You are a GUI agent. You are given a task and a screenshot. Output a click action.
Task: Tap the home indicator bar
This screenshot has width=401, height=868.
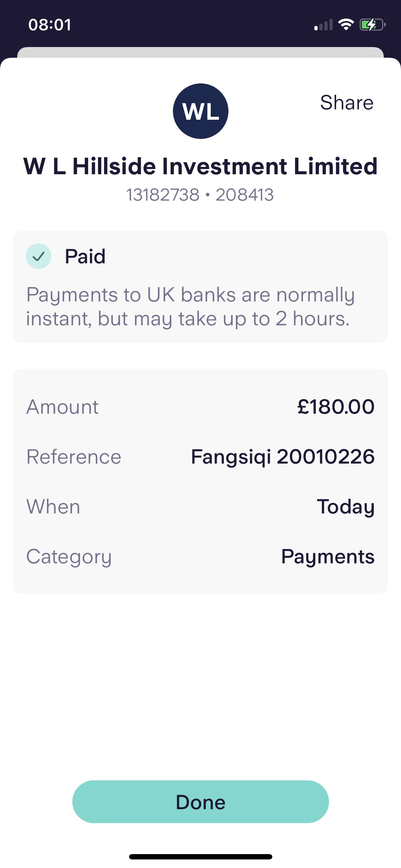[200, 857]
